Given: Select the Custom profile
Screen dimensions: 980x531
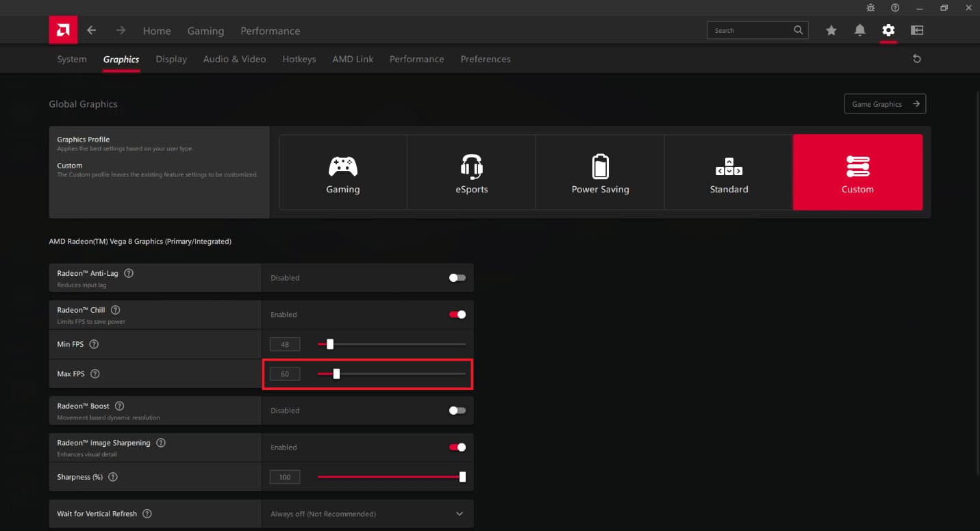Looking at the screenshot, I should 857,172.
